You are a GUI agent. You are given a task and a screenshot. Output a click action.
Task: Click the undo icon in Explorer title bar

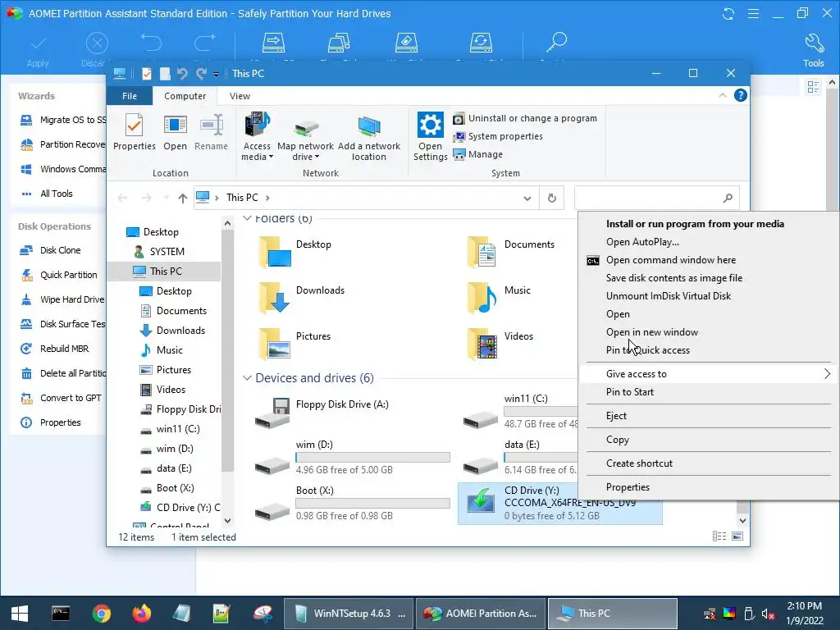(x=182, y=73)
